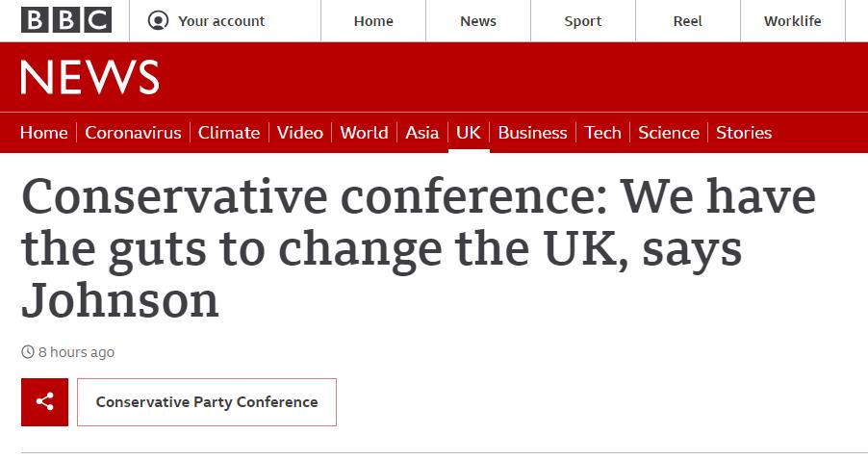Open News in top BBC bar
868x460 pixels.
(478, 21)
